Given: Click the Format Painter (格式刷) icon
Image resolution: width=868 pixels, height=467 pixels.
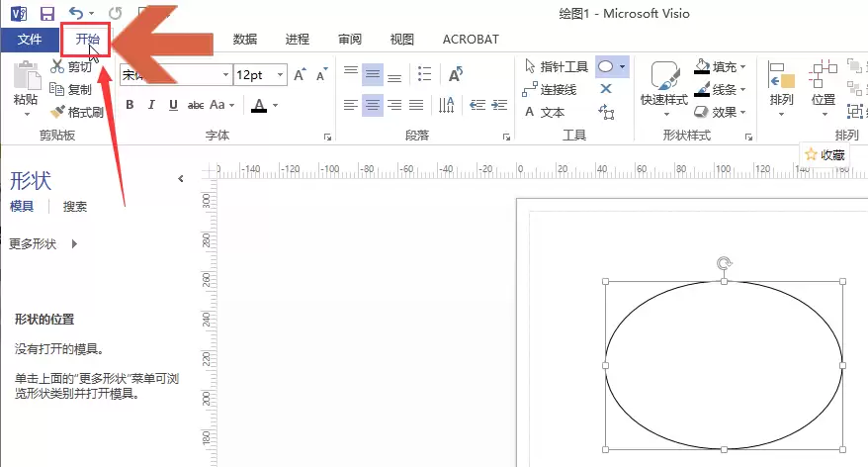Looking at the screenshot, I should 57,112.
